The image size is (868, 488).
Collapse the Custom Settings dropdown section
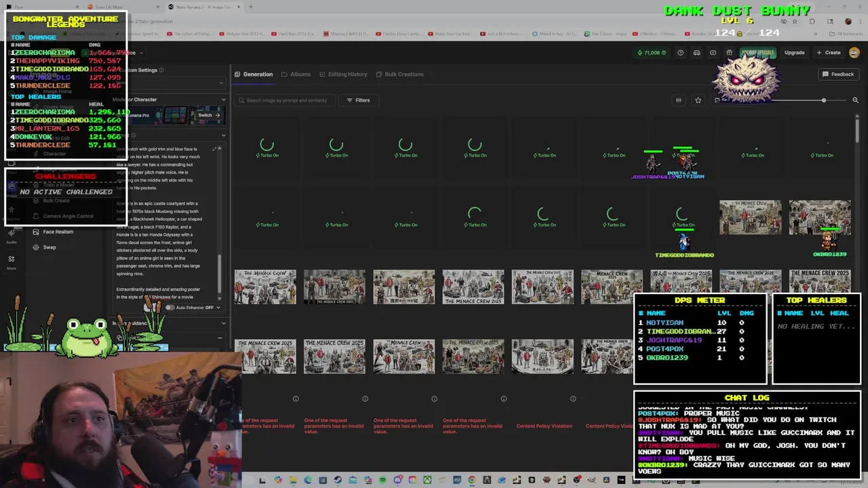(x=222, y=83)
